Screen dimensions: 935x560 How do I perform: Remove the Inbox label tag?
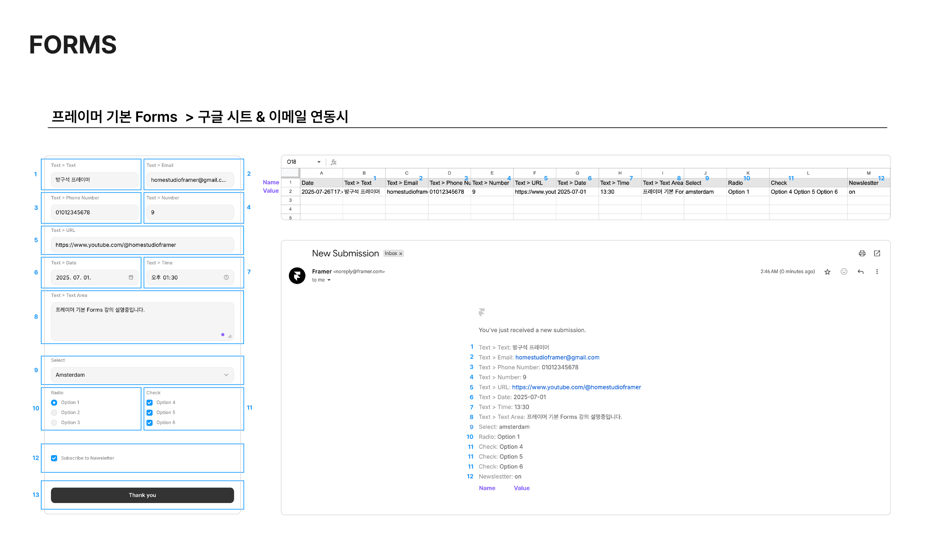tap(401, 254)
